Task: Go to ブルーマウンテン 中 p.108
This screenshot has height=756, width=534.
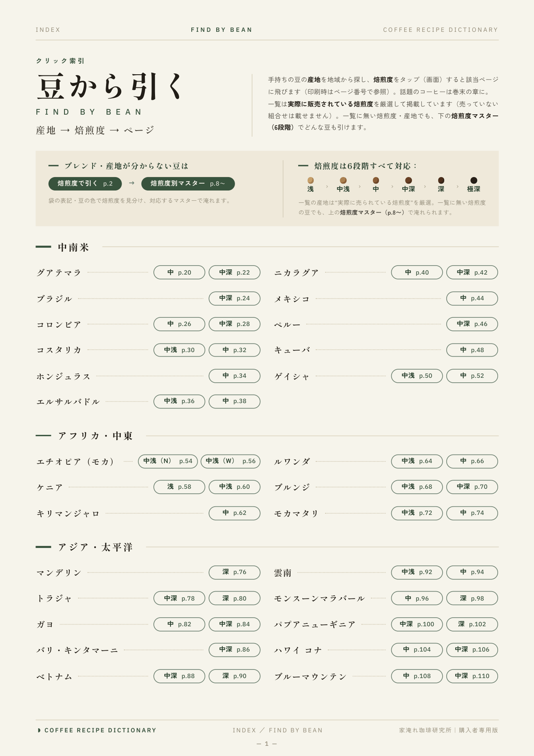Action: pyautogui.click(x=417, y=676)
